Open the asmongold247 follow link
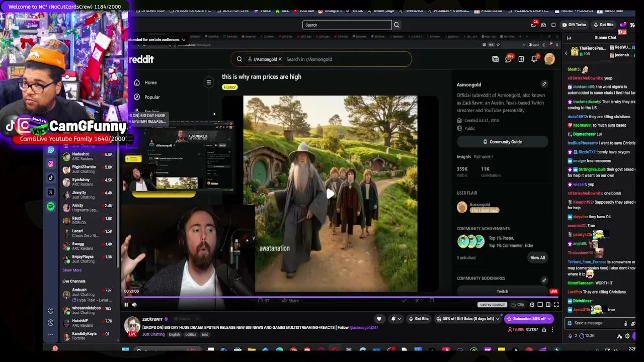644x362 pixels. 364,327
